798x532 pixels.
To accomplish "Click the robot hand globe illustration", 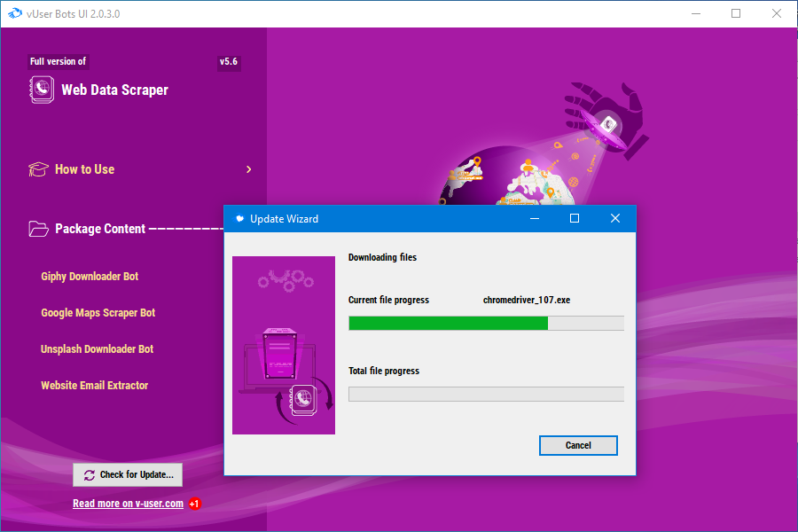I will point(544,144).
